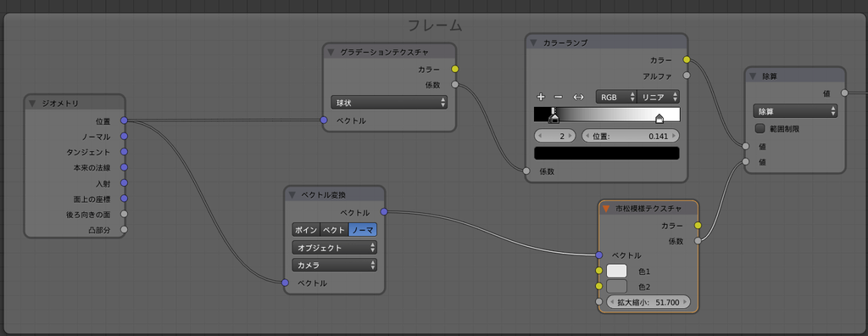This screenshot has height=336, width=868.
Task: Click the 拡大縮小 input socket
Action: (598, 302)
